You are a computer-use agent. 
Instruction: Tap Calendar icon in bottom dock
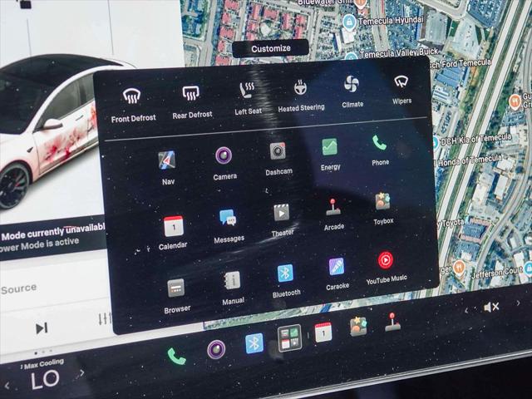click(x=323, y=332)
